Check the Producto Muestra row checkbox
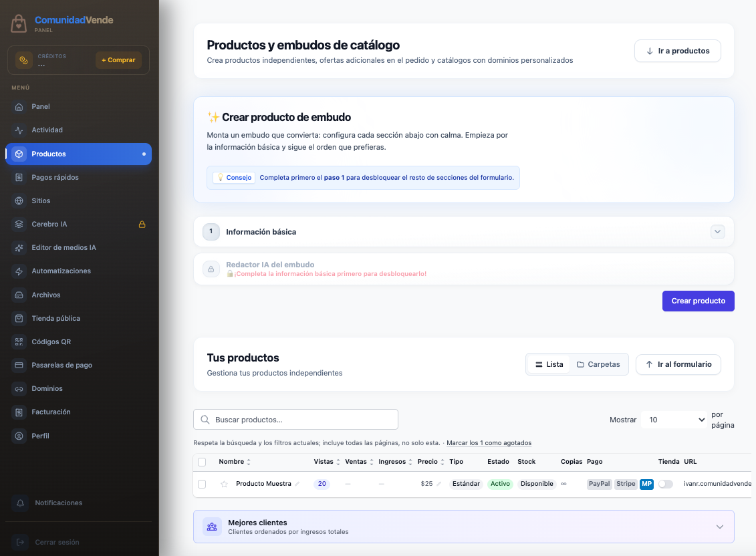The height and width of the screenshot is (556, 756). (202, 484)
